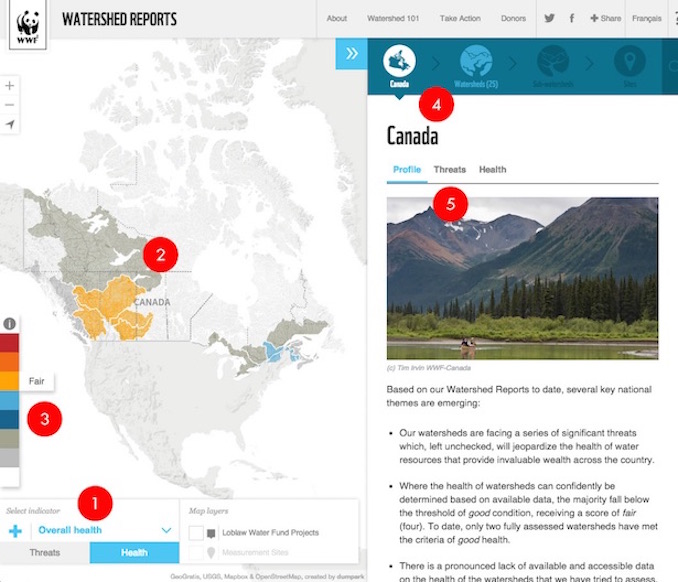Screen dimensions: 678x582
Task: Click the locate-me arrow map button
Action: [10, 124]
